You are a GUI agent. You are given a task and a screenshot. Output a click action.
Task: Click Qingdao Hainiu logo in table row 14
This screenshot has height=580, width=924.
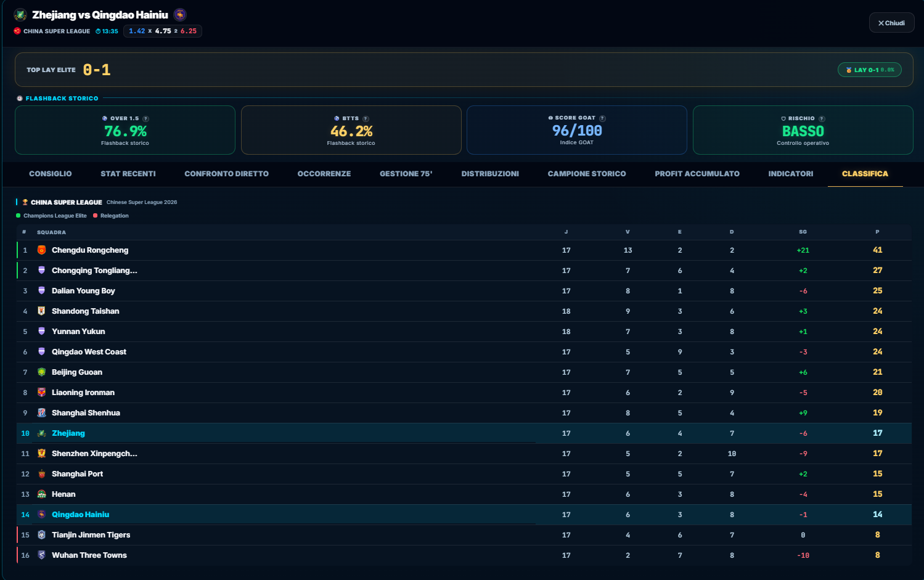click(x=41, y=515)
